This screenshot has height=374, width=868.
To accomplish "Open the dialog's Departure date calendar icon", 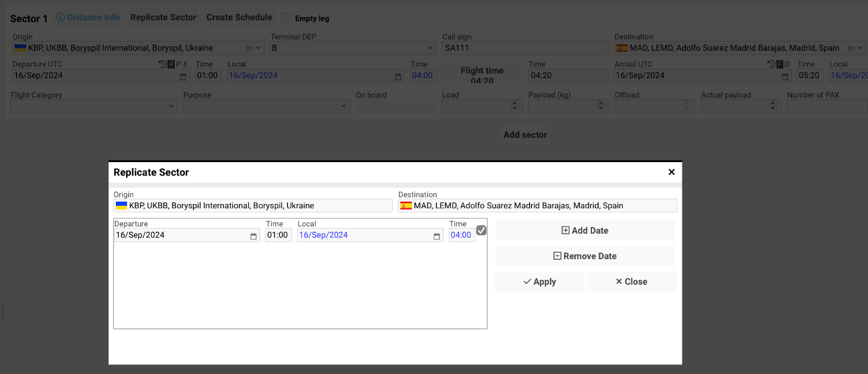I will [x=253, y=235].
